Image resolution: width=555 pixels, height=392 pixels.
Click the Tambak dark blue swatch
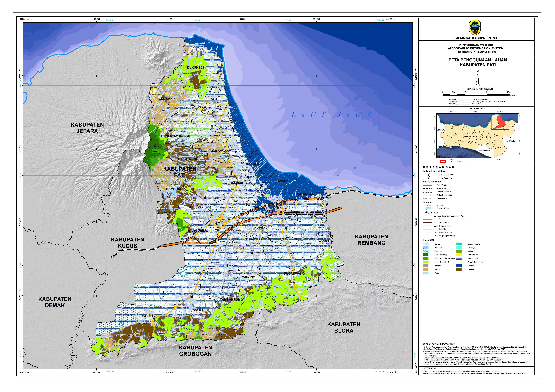coord(459,266)
